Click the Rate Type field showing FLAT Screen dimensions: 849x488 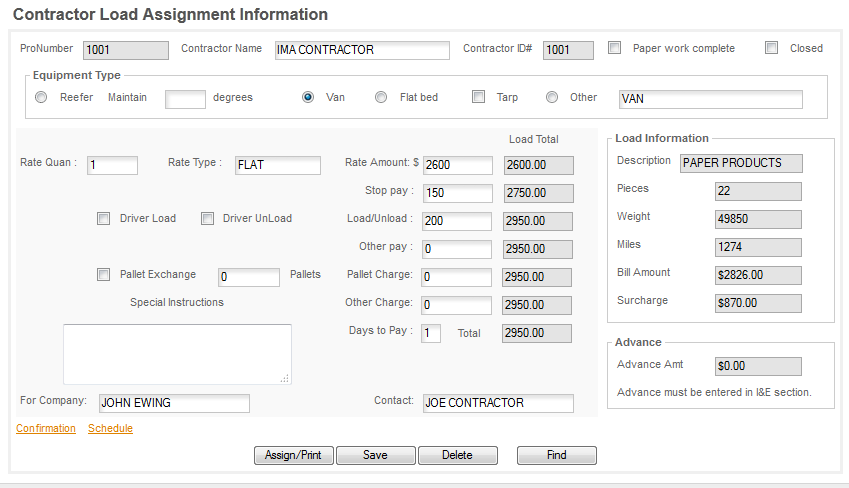click(278, 165)
